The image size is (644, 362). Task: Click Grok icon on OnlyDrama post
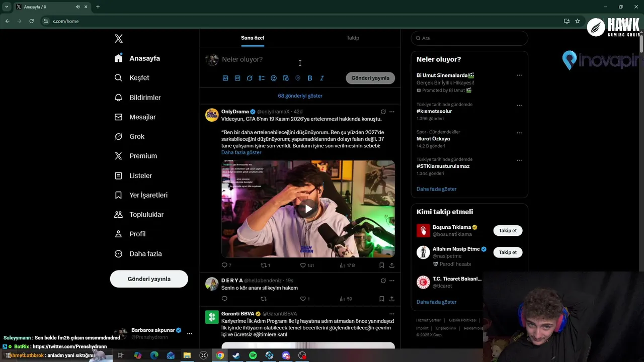pos(383,112)
